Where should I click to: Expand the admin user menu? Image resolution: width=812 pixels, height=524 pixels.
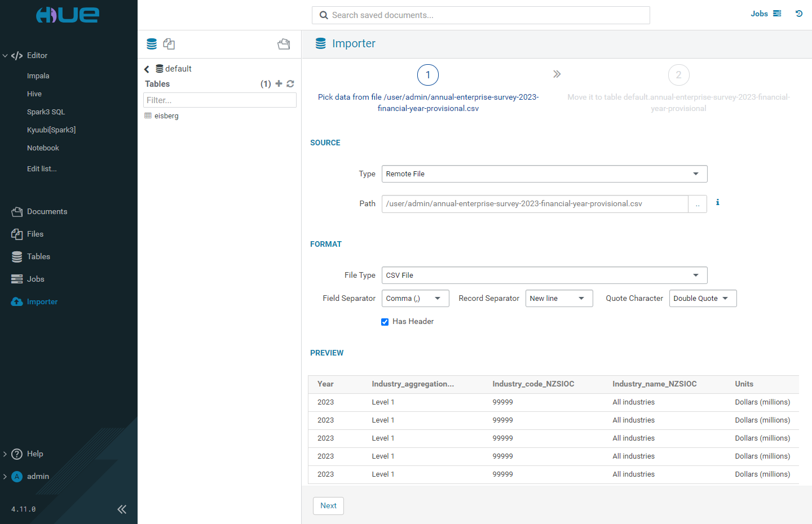[x=38, y=476]
